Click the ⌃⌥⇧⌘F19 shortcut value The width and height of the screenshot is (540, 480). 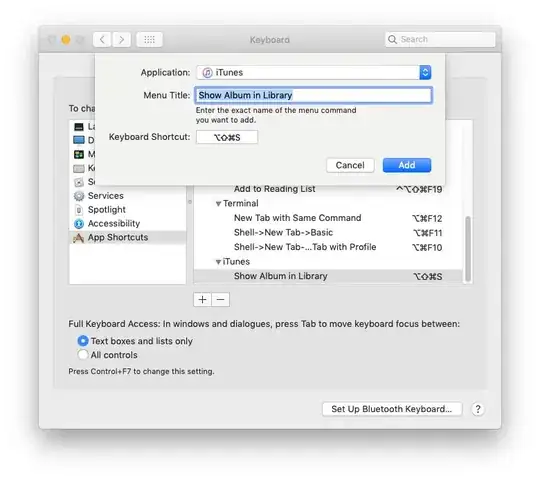pos(419,189)
